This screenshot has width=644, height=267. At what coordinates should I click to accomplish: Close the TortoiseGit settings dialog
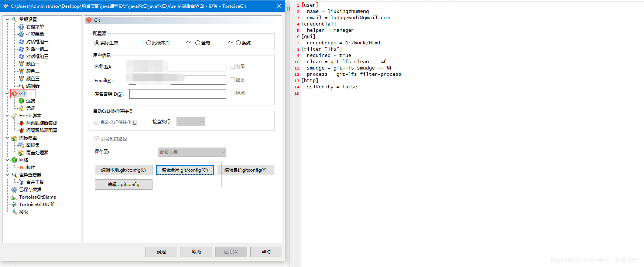tap(279, 6)
